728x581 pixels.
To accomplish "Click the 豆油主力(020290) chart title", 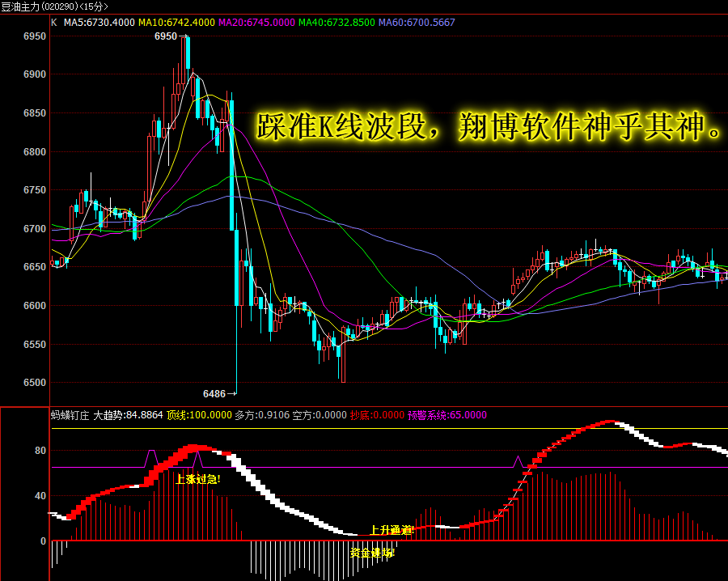I will tap(55, 6).
